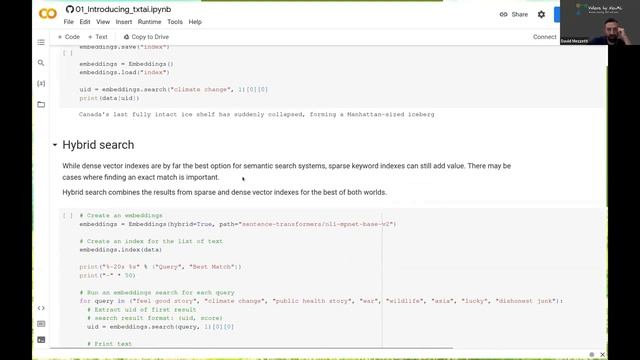Viewport: 640px width, 360px height.
Task: Run the hybrid Embeddings creation cell
Action: [68, 216]
